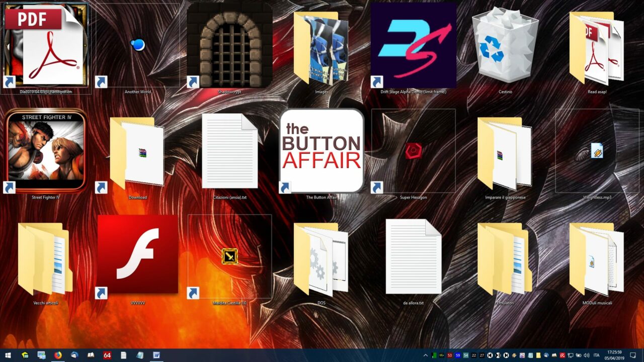Click the volume speaker tray icon

[x=587, y=355]
